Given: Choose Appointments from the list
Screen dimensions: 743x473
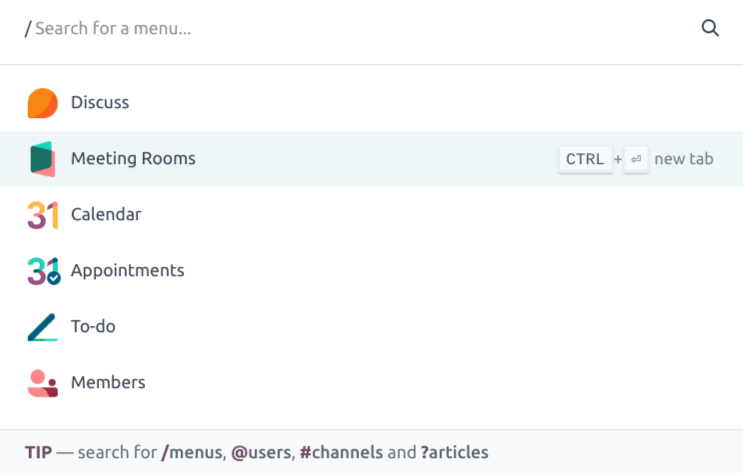Looking at the screenshot, I should [127, 271].
